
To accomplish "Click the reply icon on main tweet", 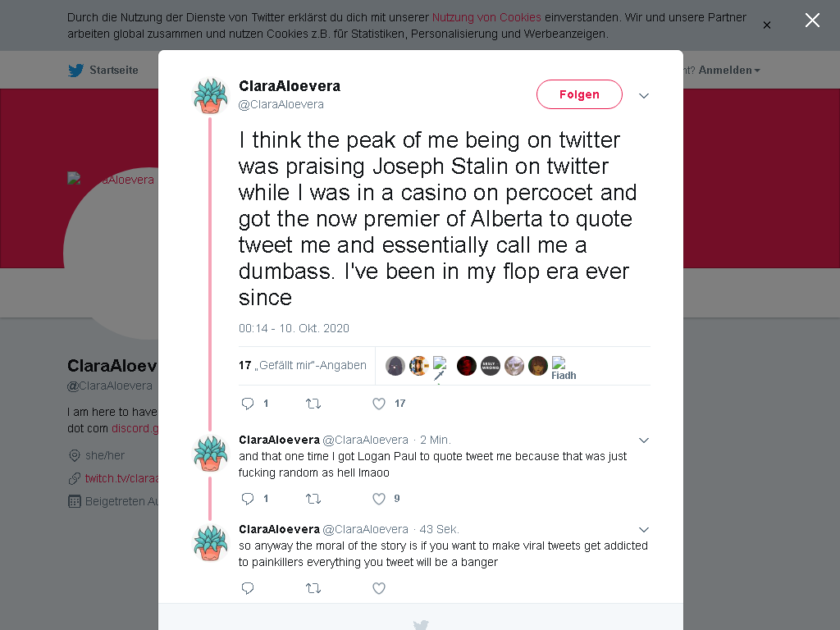I will (x=248, y=404).
